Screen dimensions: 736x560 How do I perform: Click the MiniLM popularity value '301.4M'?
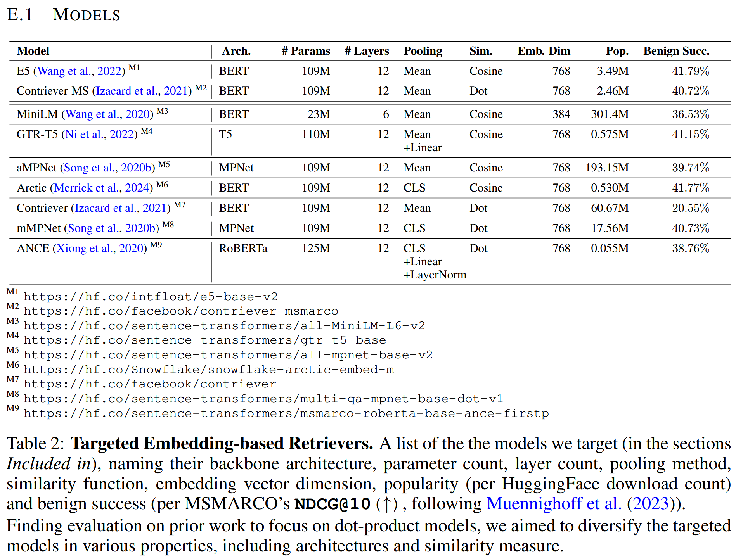coord(610,114)
